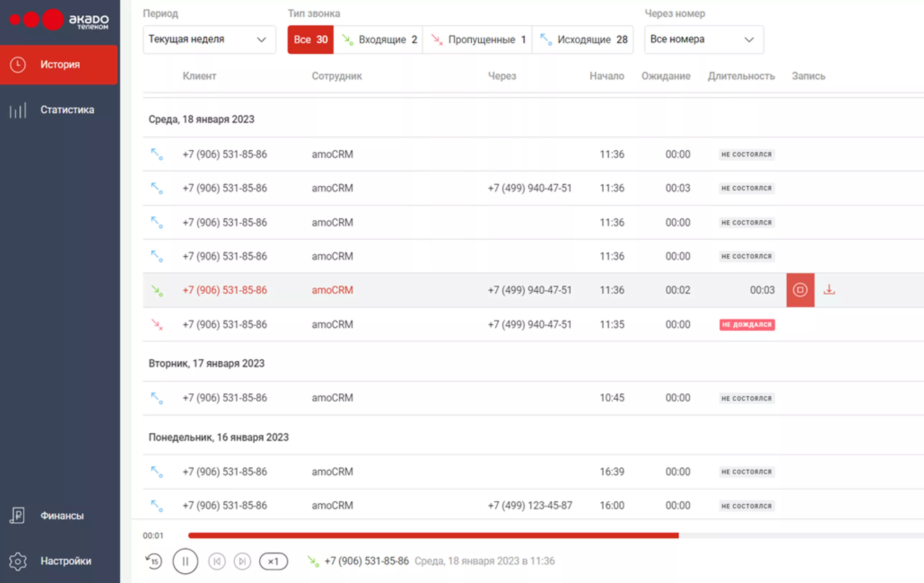Click the НЕ ДОЖДАЛСЯ status badge

point(747,325)
